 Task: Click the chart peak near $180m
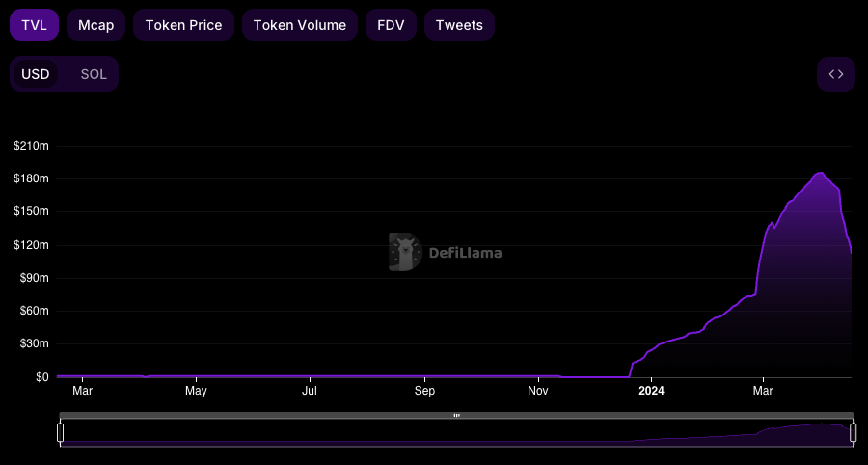tap(820, 174)
